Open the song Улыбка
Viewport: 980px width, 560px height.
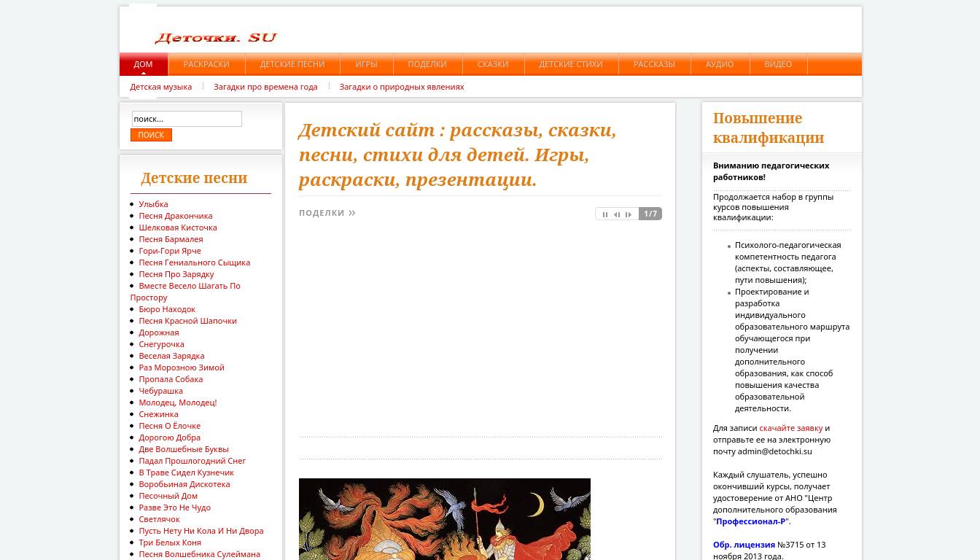point(153,204)
